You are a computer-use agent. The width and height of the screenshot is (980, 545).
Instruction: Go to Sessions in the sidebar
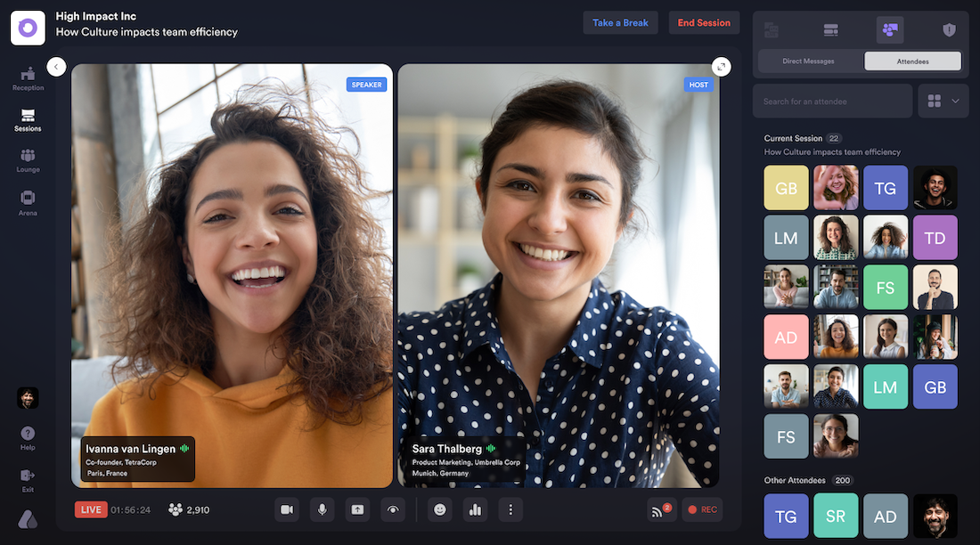click(28, 119)
